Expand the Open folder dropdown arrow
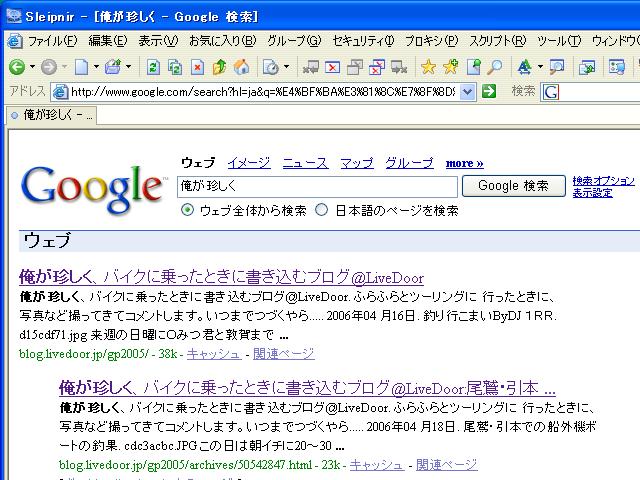The height and width of the screenshot is (480, 640). [x=128, y=67]
